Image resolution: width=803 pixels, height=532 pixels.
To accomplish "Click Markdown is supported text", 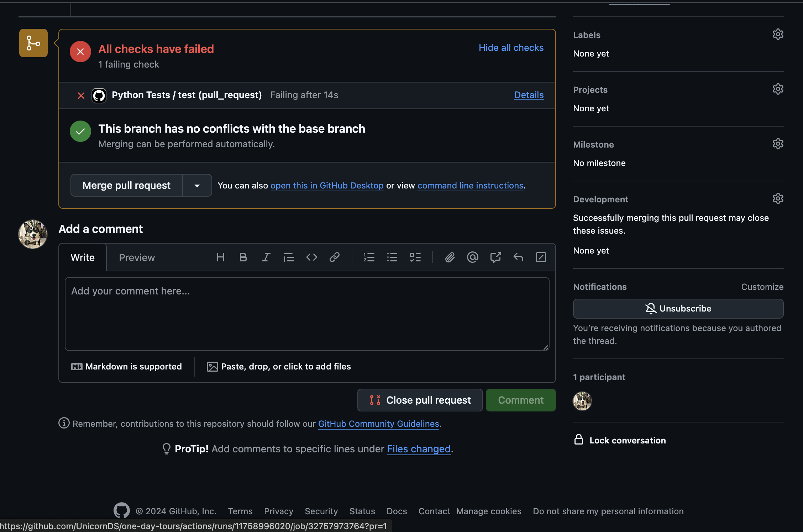I will point(134,367).
